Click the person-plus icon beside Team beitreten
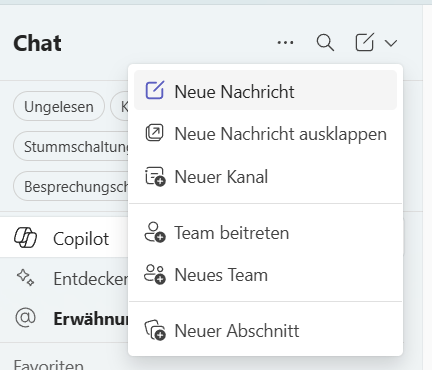The image size is (432, 370). tap(155, 232)
